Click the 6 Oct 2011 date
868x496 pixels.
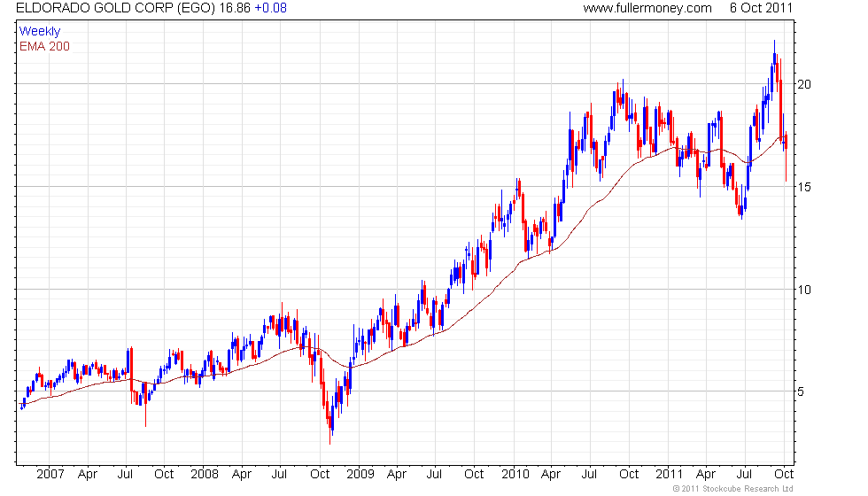pyautogui.click(x=761, y=8)
